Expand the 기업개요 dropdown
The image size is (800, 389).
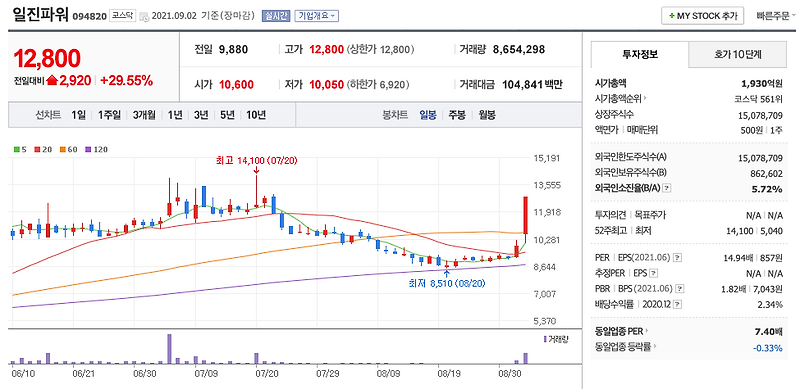tap(316, 16)
